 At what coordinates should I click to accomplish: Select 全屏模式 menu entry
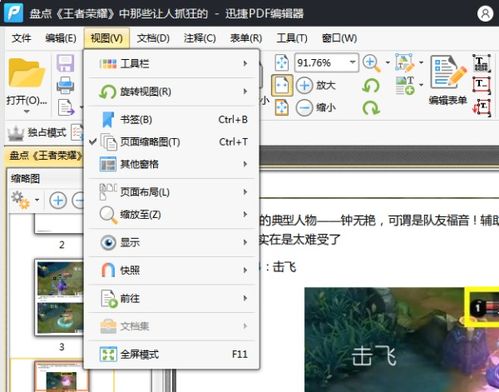tap(172, 354)
